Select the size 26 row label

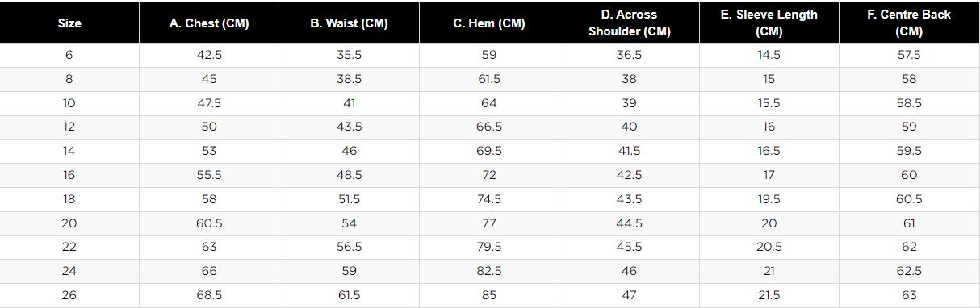click(x=69, y=295)
